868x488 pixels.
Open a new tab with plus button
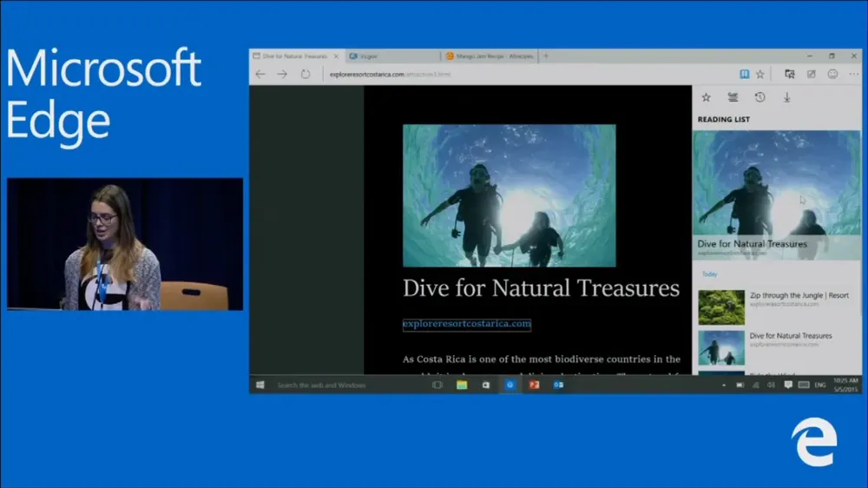tap(546, 56)
